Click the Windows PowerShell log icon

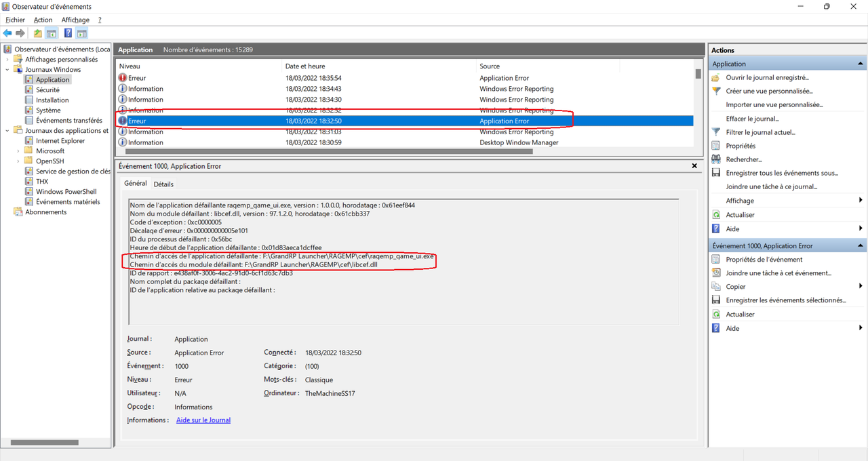(x=29, y=191)
